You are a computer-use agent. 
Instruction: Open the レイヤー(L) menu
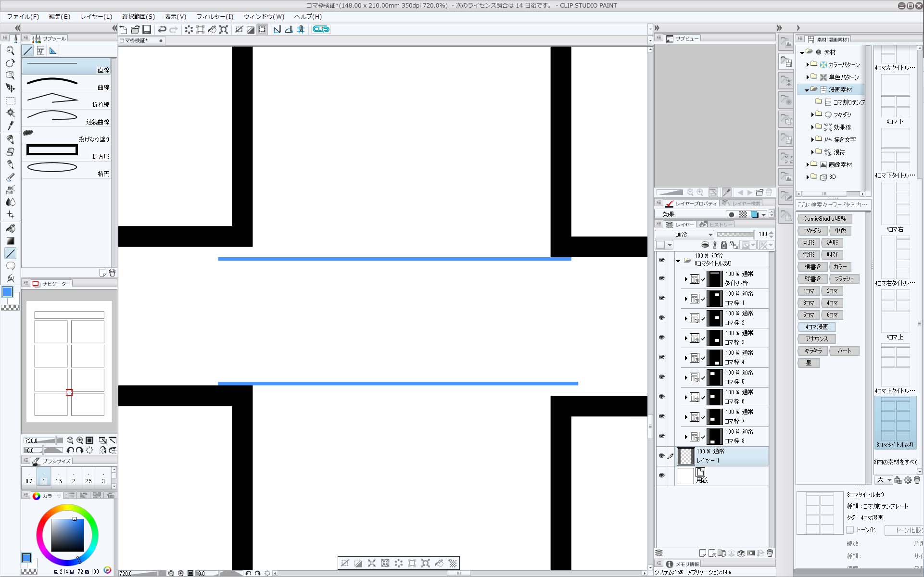click(96, 16)
